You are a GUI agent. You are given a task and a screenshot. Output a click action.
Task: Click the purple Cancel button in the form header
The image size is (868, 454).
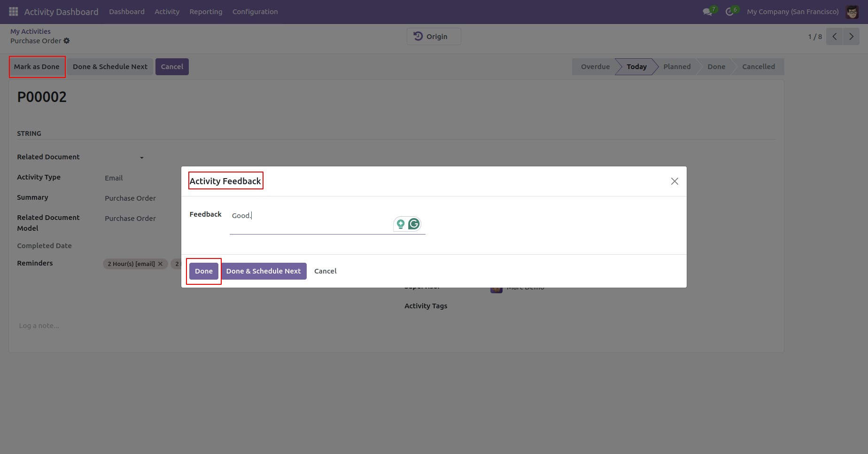tap(172, 67)
